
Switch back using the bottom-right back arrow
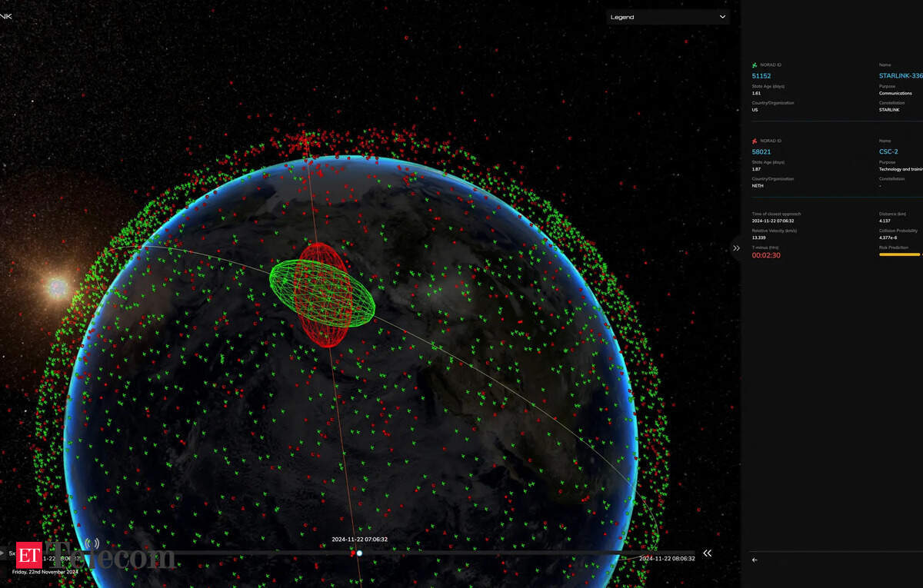pyautogui.click(x=755, y=560)
